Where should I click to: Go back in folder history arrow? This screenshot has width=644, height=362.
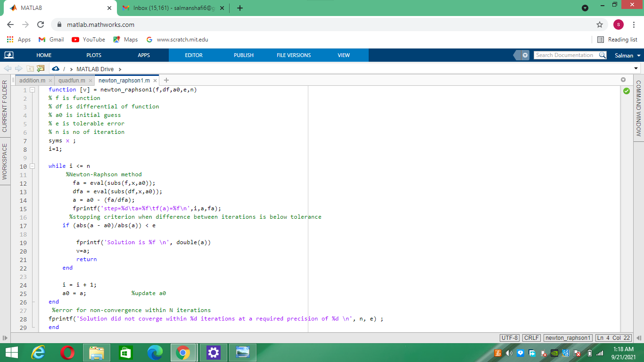tap(8, 69)
